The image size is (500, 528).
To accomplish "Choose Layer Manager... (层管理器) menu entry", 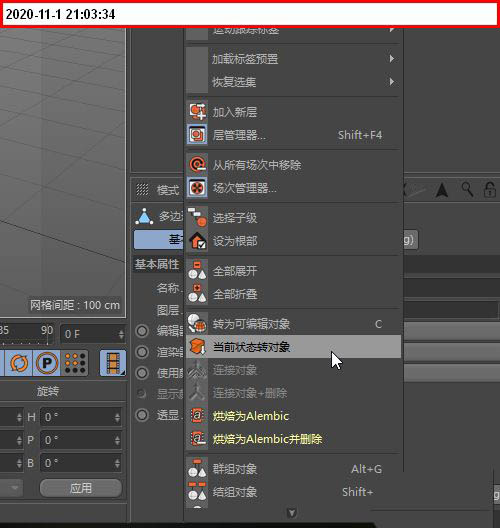I will point(293,135).
